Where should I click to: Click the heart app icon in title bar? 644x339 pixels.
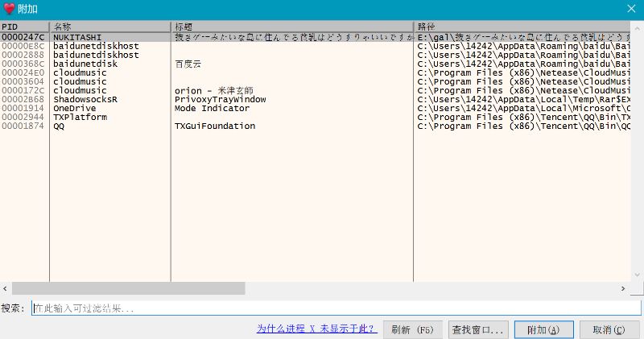(x=9, y=9)
